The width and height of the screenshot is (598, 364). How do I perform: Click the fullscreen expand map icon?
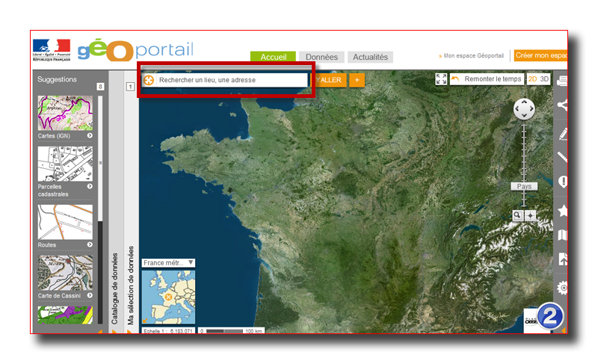(x=441, y=79)
